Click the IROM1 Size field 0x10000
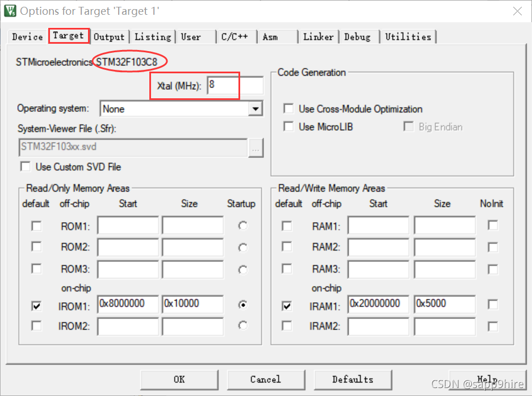 pos(192,305)
